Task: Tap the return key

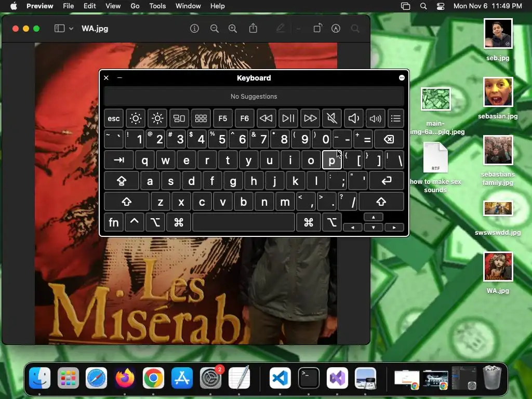Action: [387, 181]
